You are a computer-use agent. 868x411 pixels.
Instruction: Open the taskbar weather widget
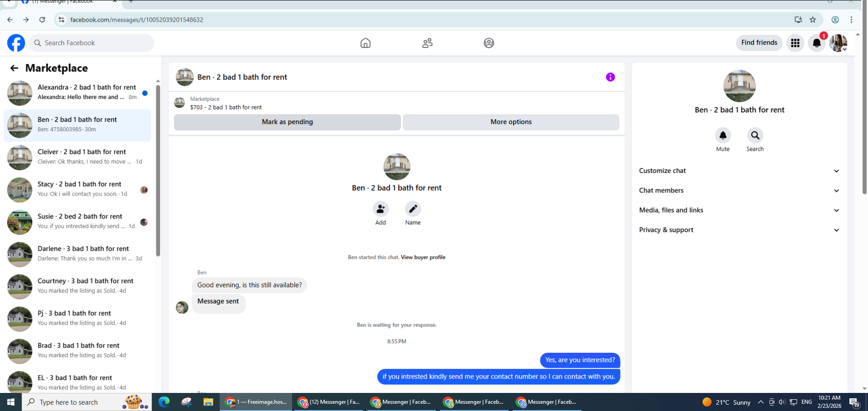point(726,402)
